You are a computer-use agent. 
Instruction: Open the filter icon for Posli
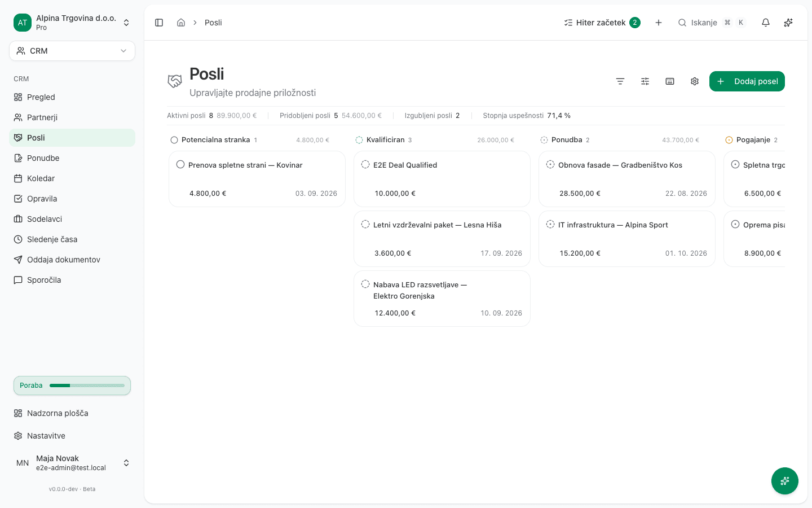[620, 81]
